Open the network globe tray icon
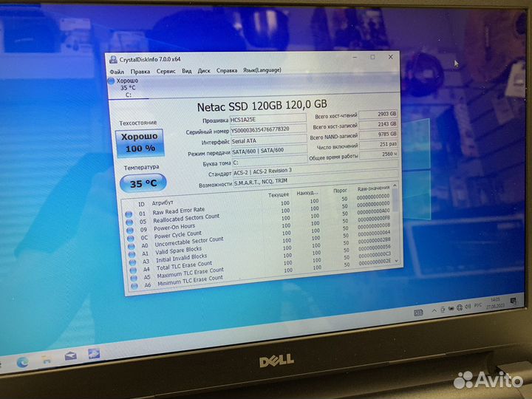Viewport: 532px width, 399px height. [x=460, y=307]
